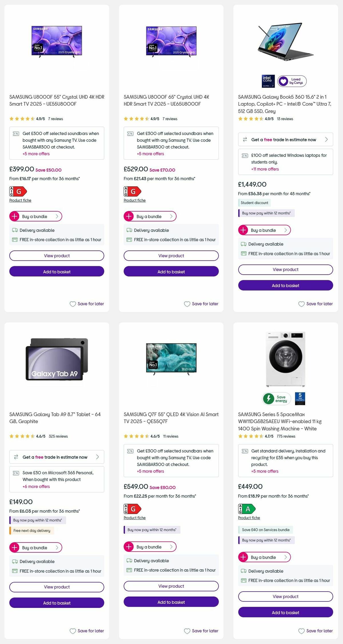Expand Buy a bundle chevron for UE65U8000F
The image size is (343, 644).
[x=171, y=216]
